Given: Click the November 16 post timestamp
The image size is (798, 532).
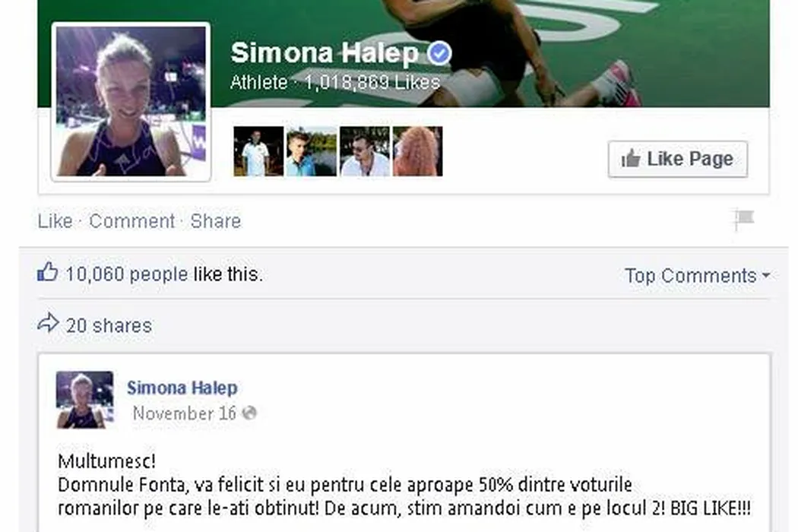Looking at the screenshot, I should [x=184, y=413].
